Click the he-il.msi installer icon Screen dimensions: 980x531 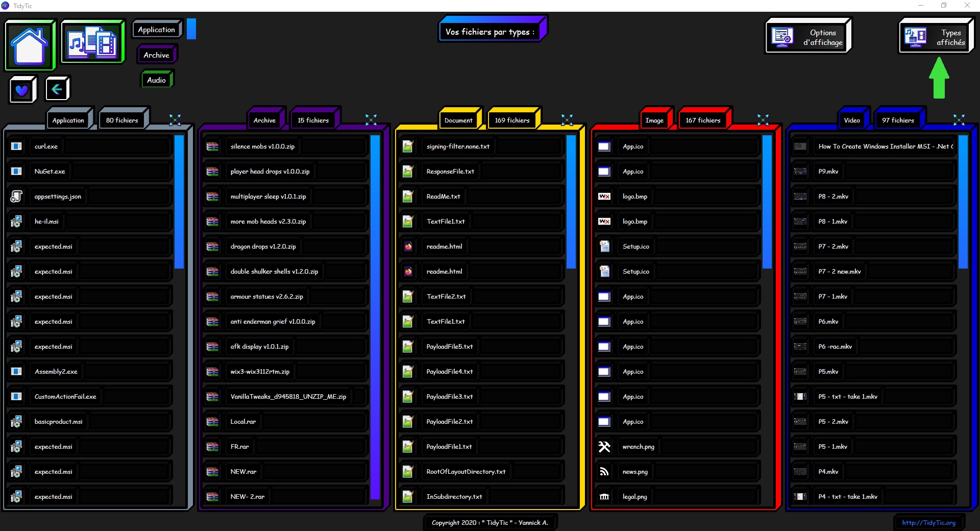coord(16,222)
